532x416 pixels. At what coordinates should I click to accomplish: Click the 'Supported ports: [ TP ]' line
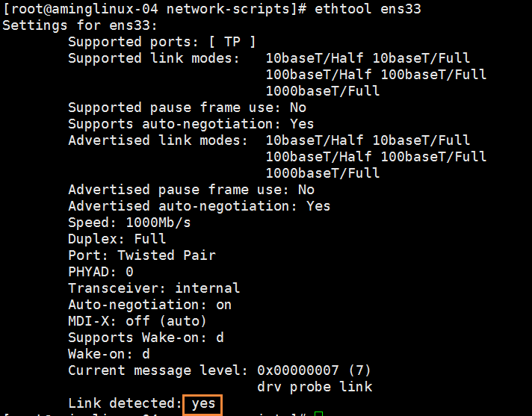(162, 42)
